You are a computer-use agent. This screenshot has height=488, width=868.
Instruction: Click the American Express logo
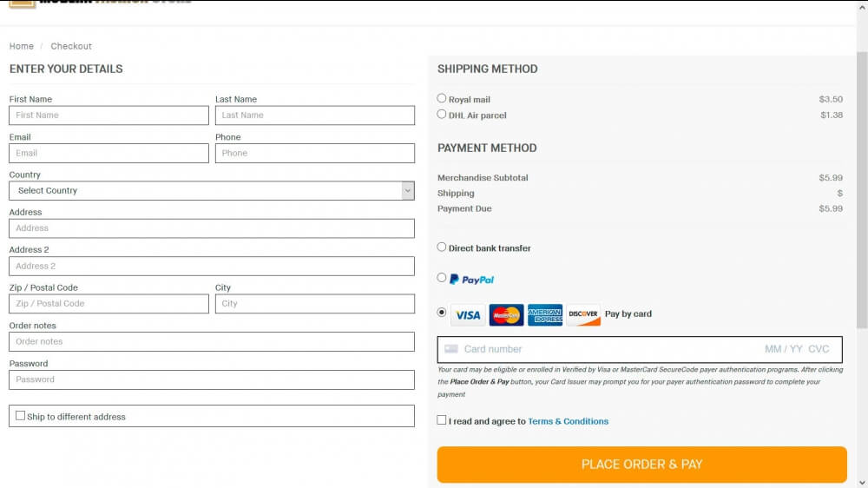[545, 314]
